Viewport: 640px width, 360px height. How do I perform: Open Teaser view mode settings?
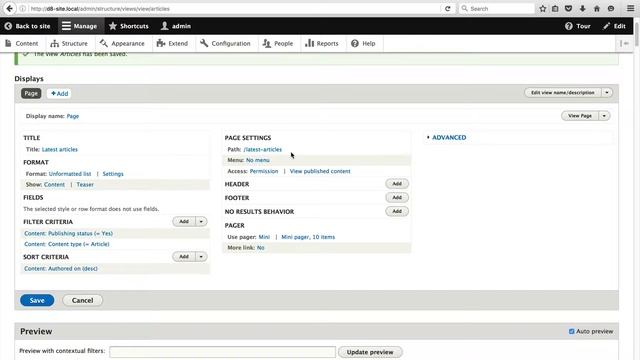85,184
